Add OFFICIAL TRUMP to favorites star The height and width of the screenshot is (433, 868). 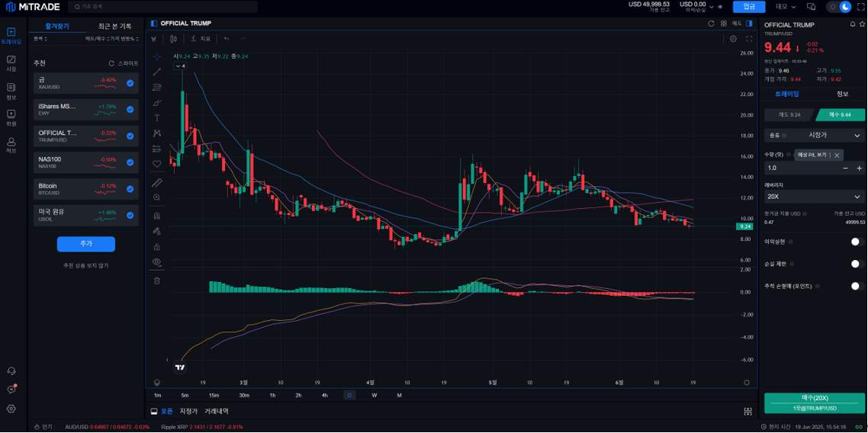(x=863, y=24)
